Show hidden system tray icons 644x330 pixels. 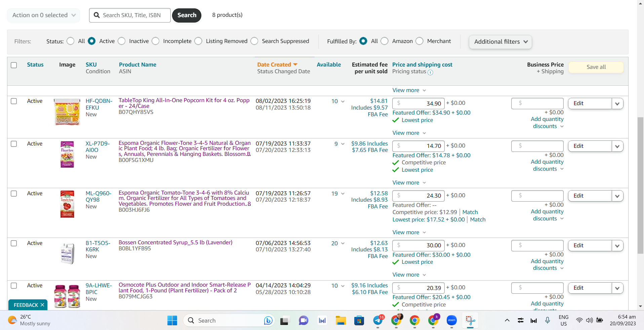[x=507, y=321]
